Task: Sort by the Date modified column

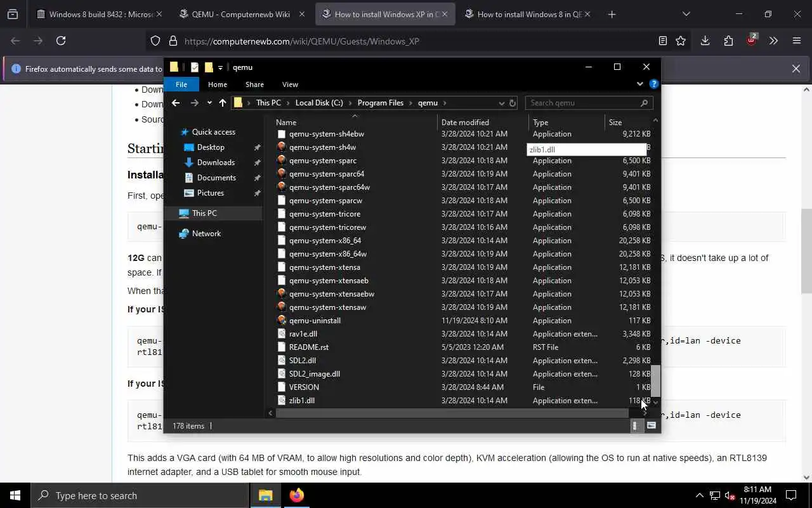Action: 483,123
